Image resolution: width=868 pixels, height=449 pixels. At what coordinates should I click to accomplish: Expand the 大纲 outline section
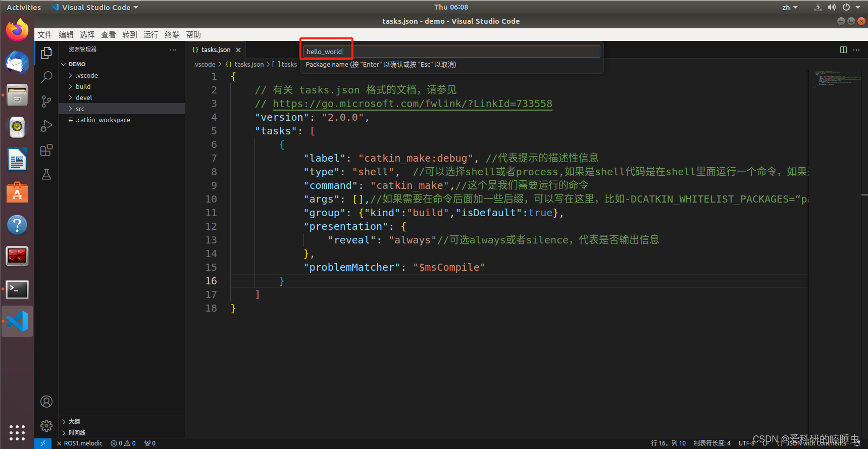tap(122, 421)
